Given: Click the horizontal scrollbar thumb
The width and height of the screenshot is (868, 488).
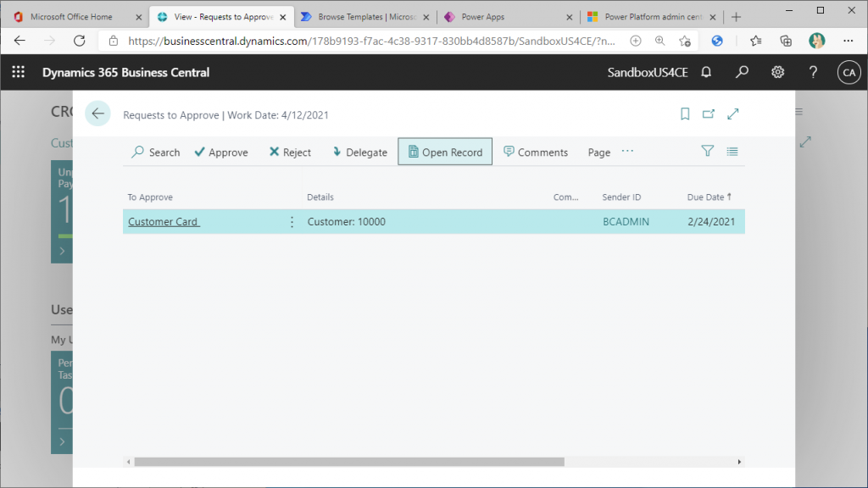Looking at the screenshot, I should (349, 462).
